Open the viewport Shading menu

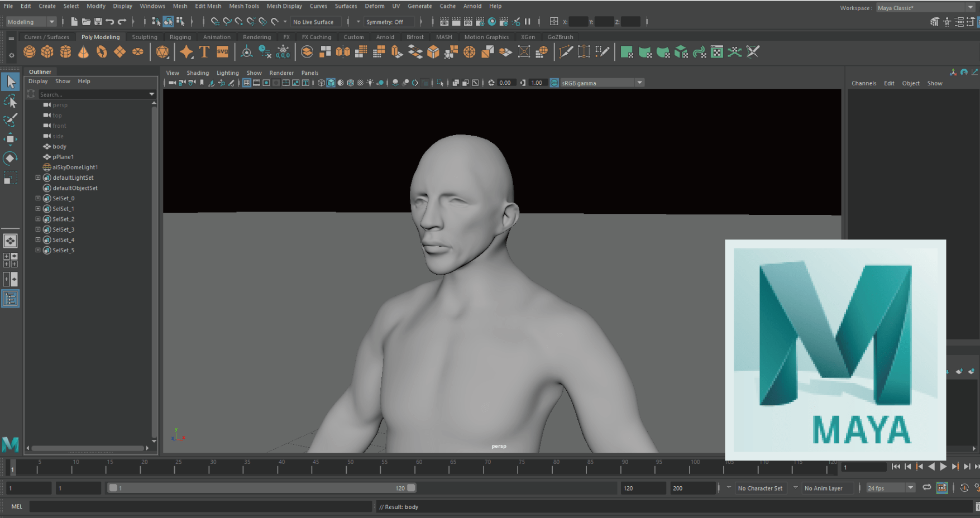[x=198, y=73]
